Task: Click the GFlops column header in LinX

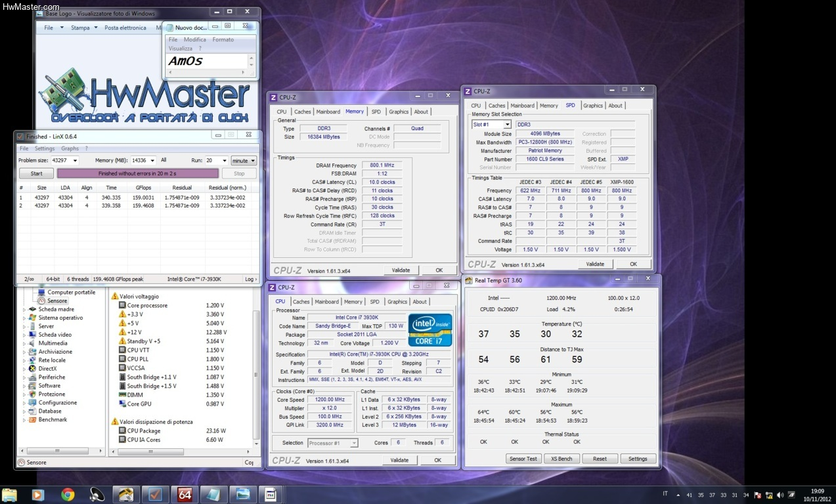Action: 143,188
